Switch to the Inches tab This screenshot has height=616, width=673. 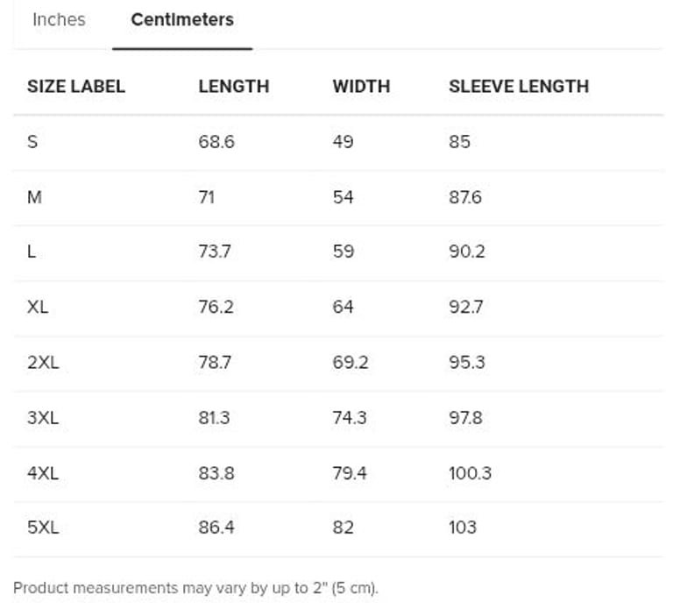pos(59,19)
